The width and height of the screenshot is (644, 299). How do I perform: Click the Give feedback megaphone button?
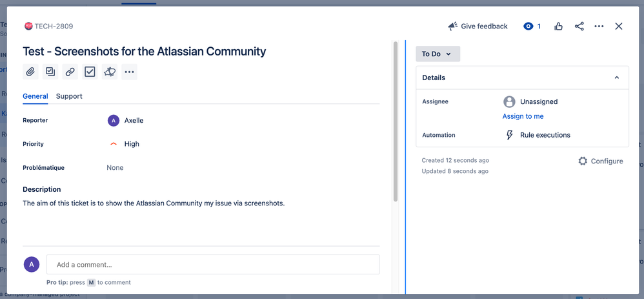(478, 26)
